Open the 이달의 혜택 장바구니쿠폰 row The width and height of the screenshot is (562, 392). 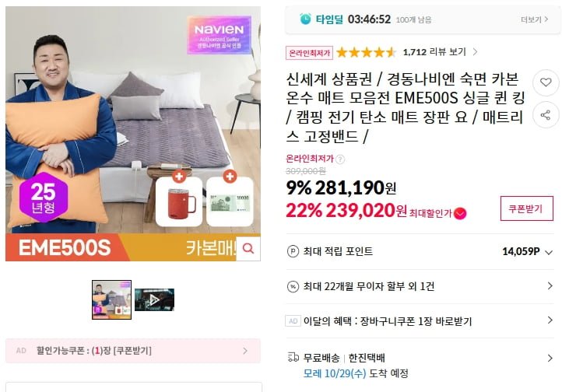(420, 320)
